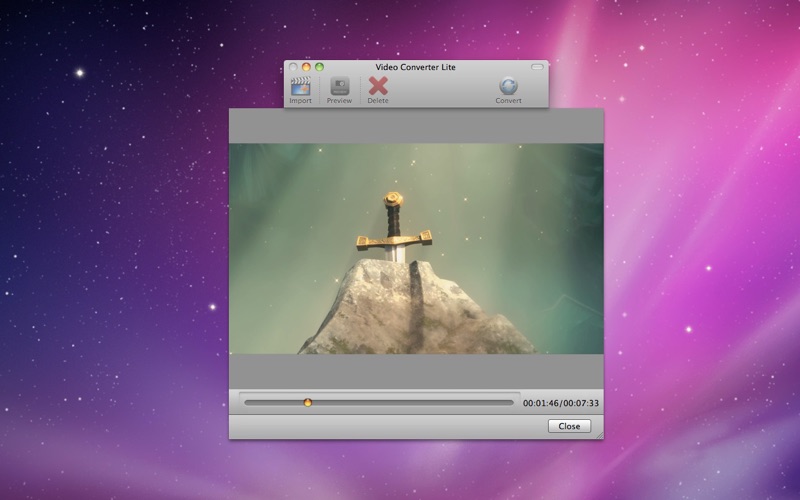Click the orange playback position knob

click(x=308, y=403)
